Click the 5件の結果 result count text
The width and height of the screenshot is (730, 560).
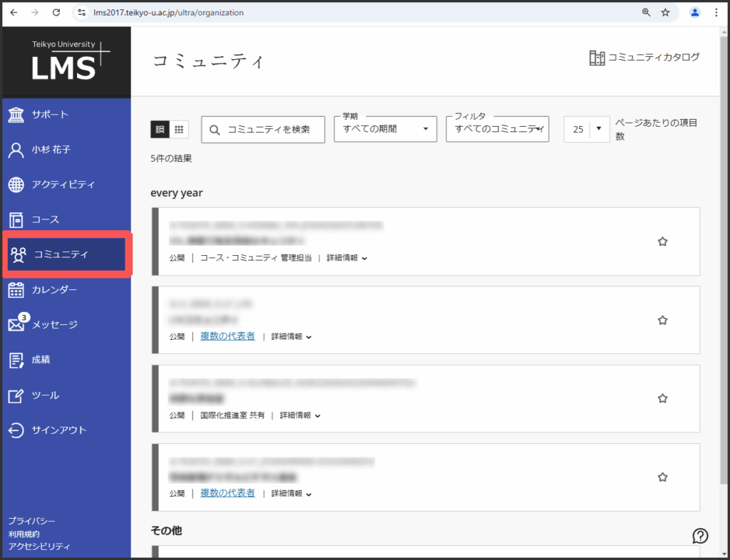click(171, 159)
